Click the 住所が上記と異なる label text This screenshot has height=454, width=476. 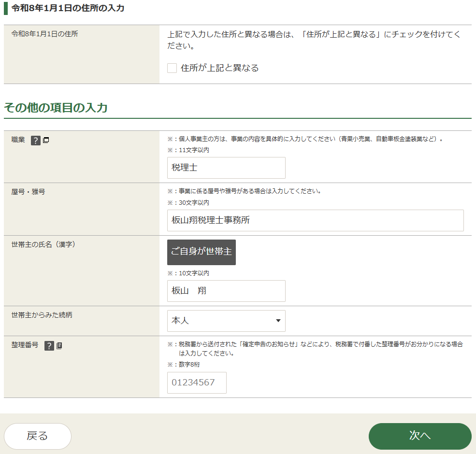click(219, 68)
